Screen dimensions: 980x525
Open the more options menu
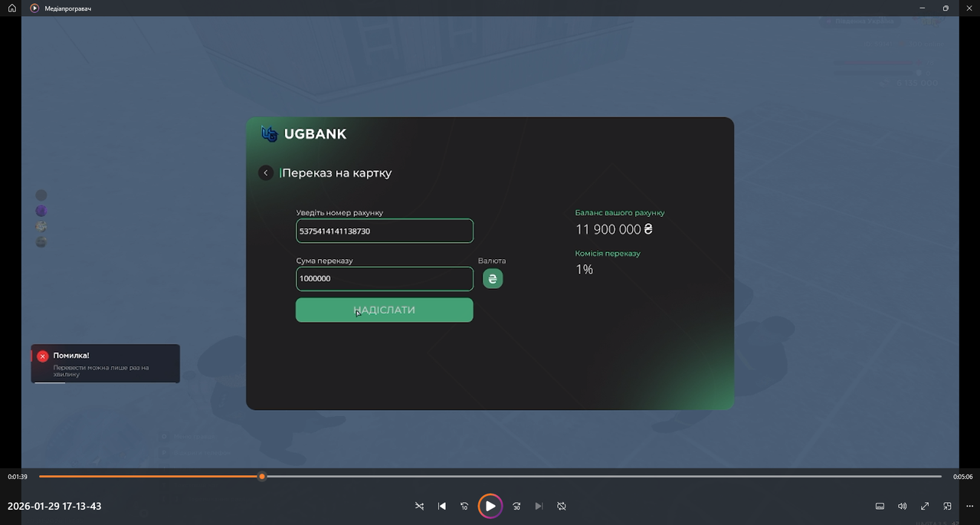pyautogui.click(x=969, y=506)
